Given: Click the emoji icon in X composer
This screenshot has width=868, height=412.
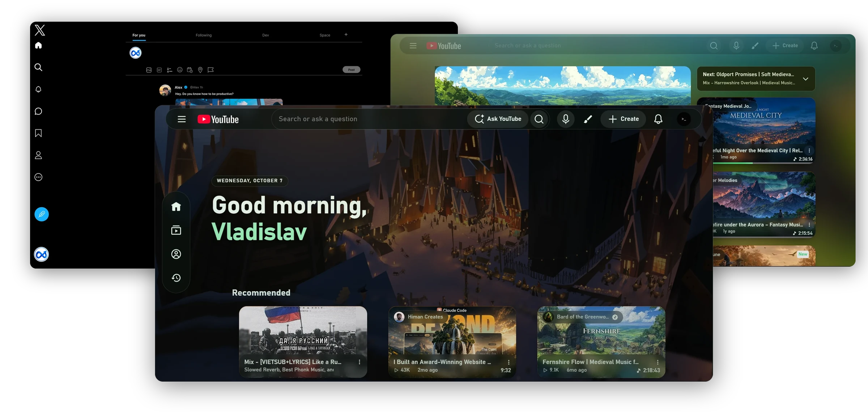Looking at the screenshot, I should [180, 70].
